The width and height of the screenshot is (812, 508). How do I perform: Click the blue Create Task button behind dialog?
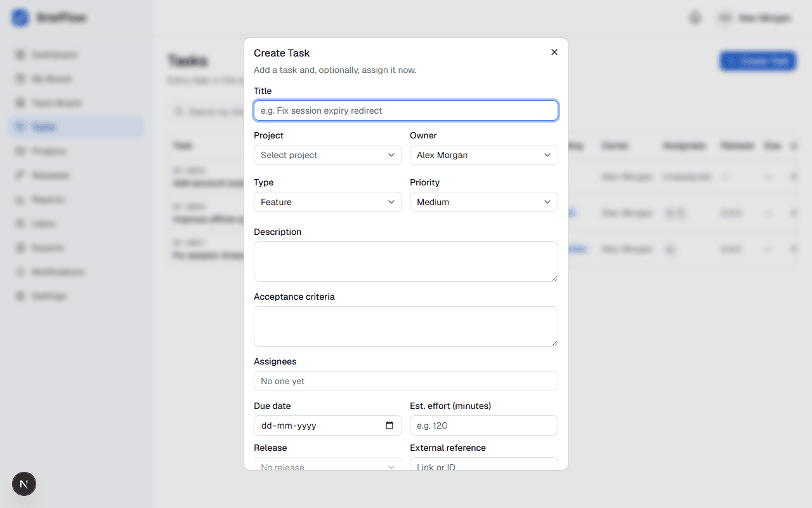click(758, 61)
